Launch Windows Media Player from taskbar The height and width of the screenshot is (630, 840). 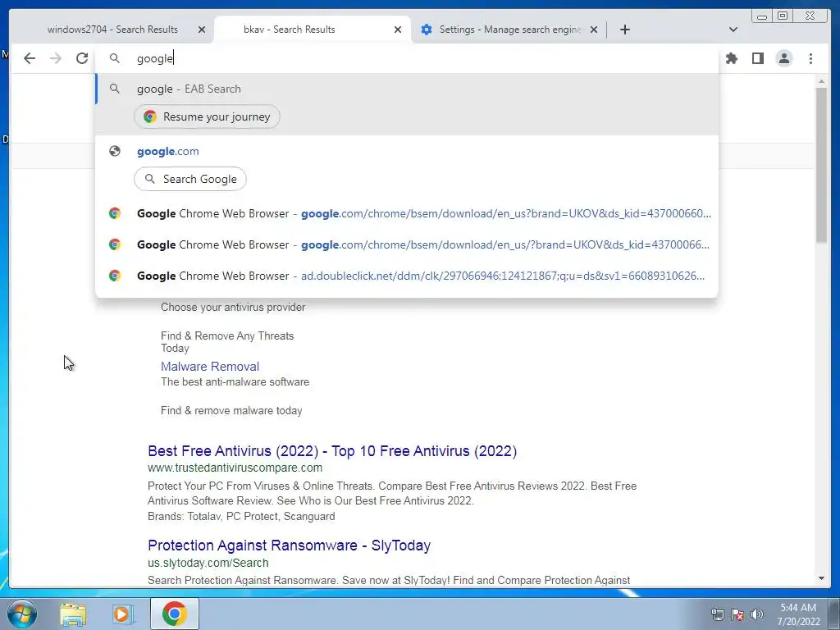tap(122, 614)
